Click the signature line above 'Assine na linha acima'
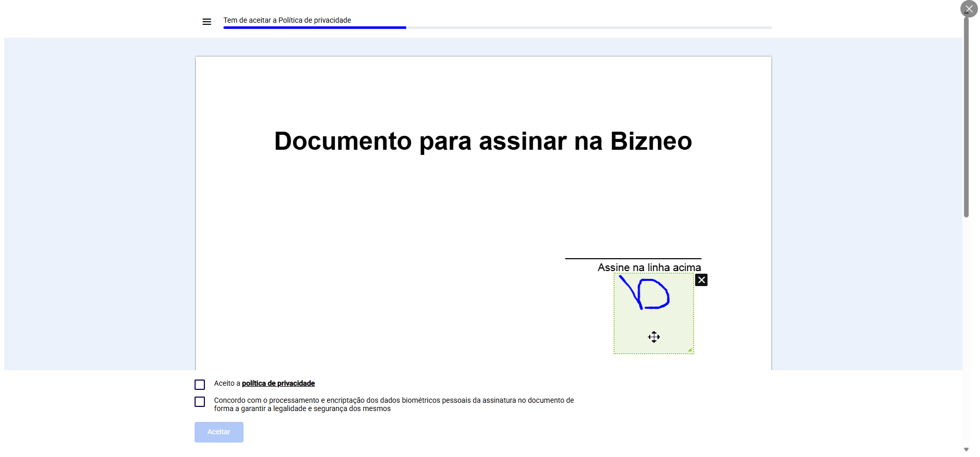This screenshot has width=980, height=457. pos(633,258)
